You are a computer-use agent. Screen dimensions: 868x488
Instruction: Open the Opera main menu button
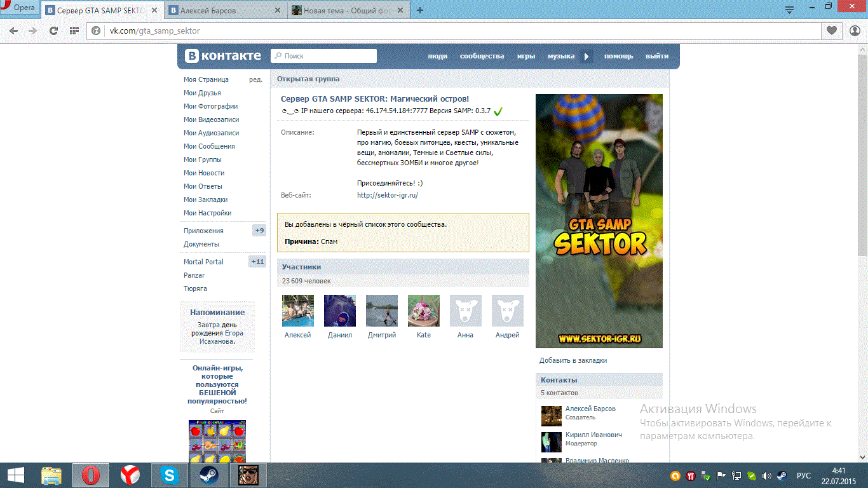tap(20, 8)
